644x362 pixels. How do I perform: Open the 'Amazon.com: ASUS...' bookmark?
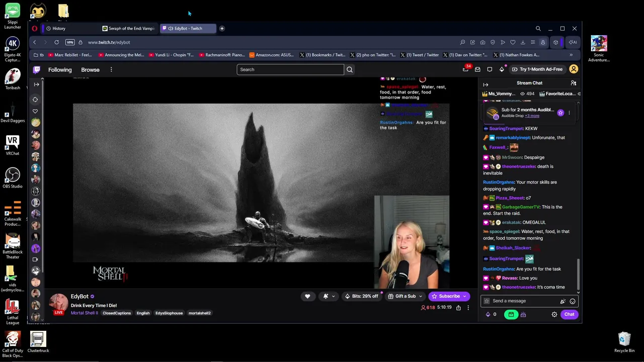point(272,55)
